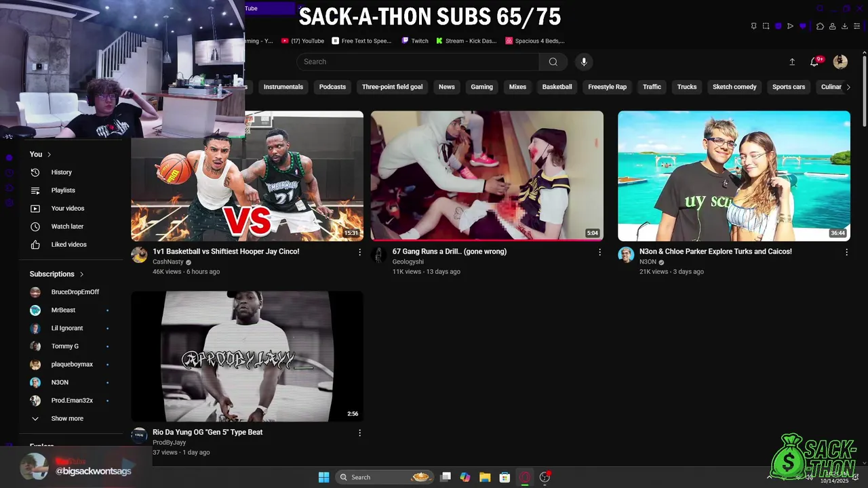Expand the You section chevron
Viewport: 868px width, 488px height.
[x=49, y=155]
